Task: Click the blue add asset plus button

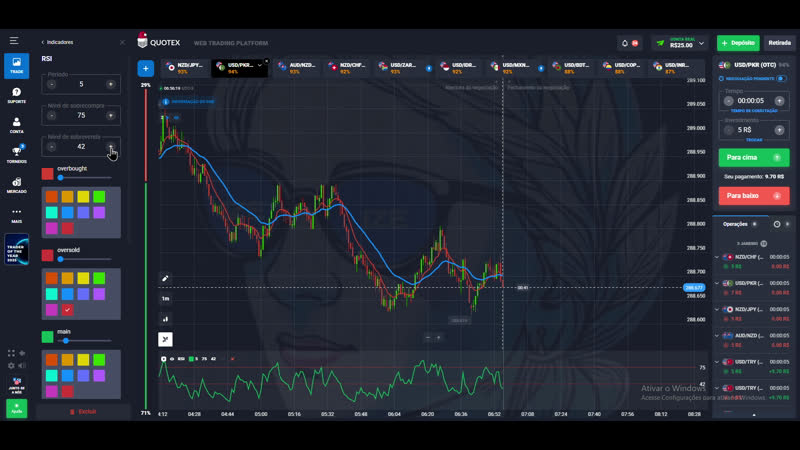Action: [x=145, y=68]
